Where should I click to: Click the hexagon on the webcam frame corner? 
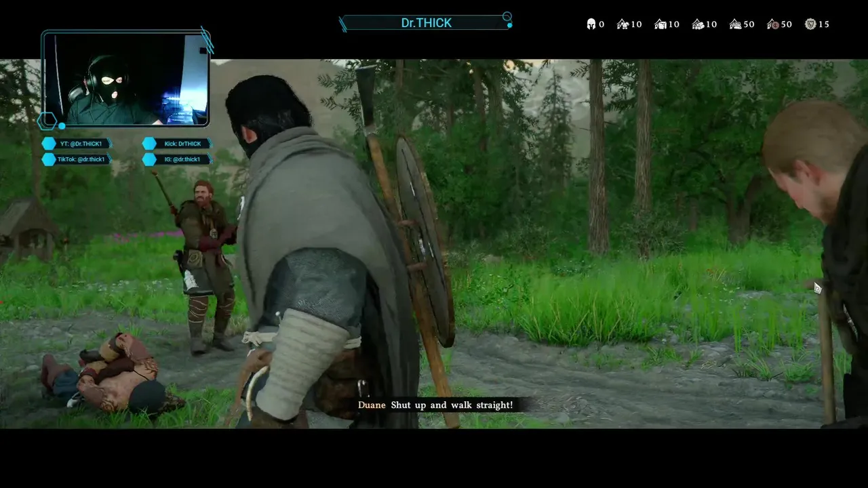point(47,121)
